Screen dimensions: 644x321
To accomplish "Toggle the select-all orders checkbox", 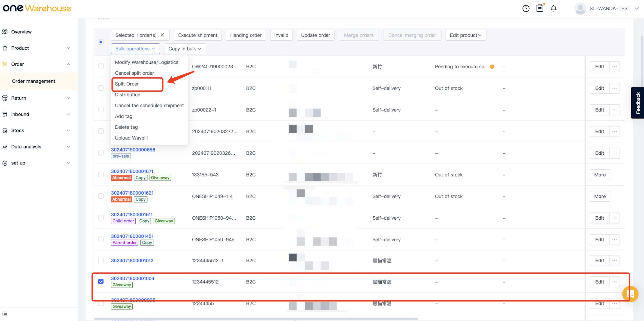I will 101,42.
